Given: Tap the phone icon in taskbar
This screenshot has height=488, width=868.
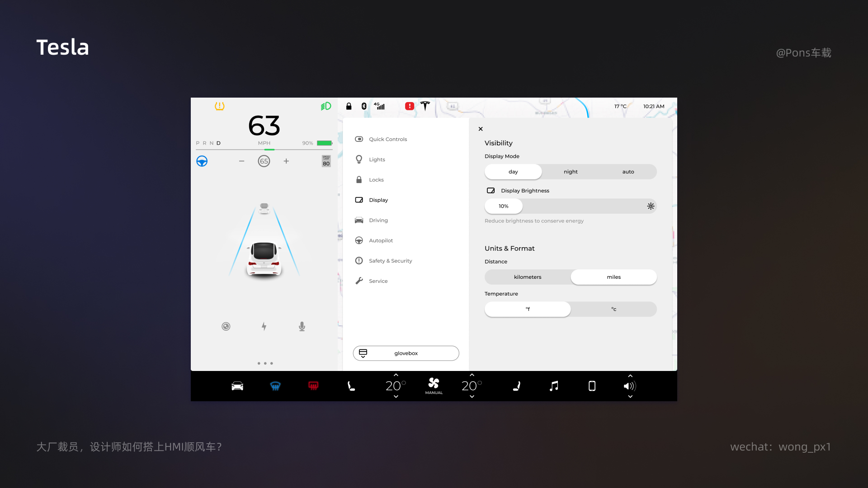Looking at the screenshot, I should click(x=592, y=386).
